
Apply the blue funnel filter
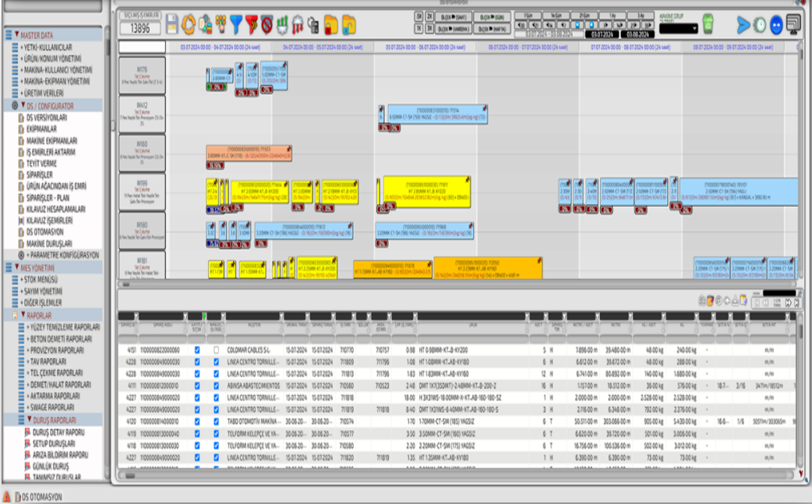point(236,25)
